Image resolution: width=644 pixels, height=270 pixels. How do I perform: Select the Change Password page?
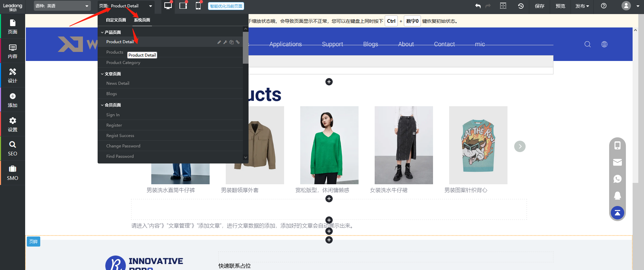tap(170, 146)
